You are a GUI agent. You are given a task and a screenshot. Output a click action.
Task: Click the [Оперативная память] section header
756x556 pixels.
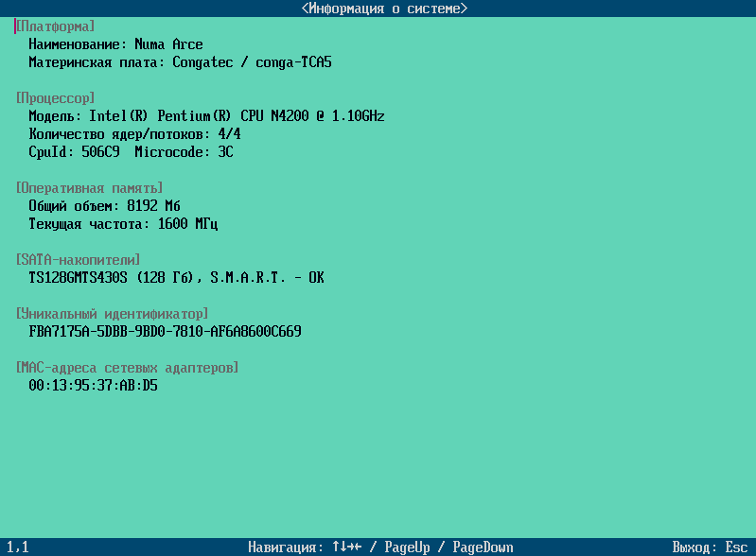click(89, 188)
